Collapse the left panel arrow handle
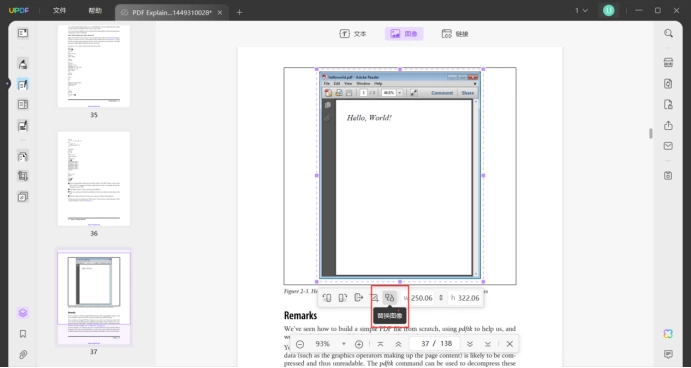Image resolution: width=691 pixels, height=368 pixels. 7,83
